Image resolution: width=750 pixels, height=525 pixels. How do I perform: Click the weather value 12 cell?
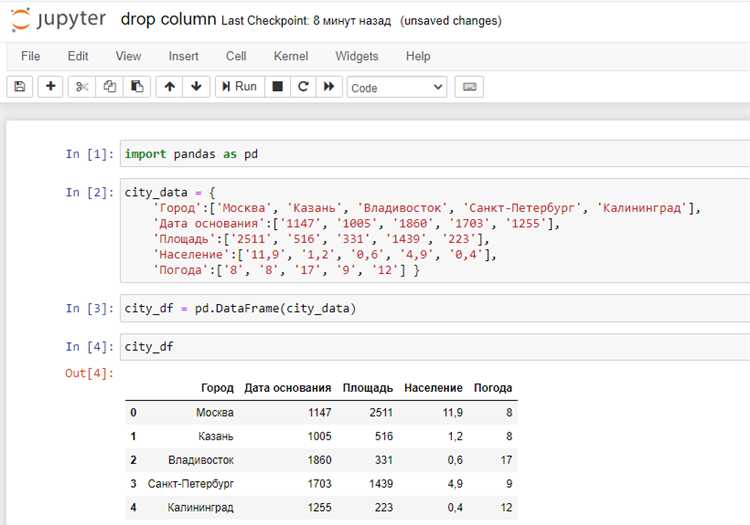(x=507, y=507)
